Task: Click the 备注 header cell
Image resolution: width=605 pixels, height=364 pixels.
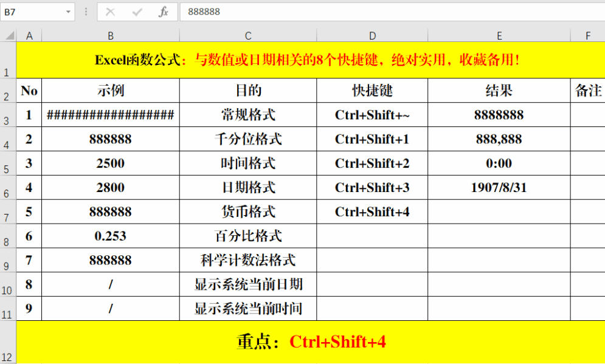Action: [x=588, y=91]
